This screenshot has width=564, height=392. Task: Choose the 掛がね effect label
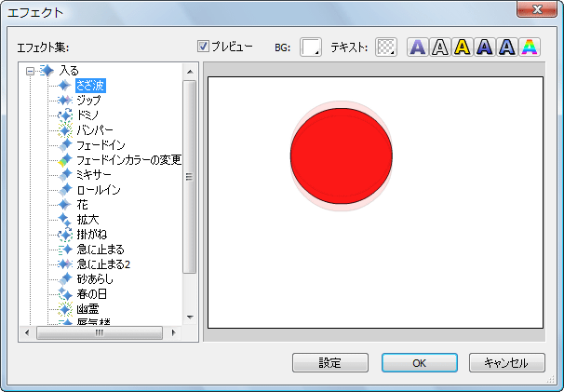[x=92, y=235]
